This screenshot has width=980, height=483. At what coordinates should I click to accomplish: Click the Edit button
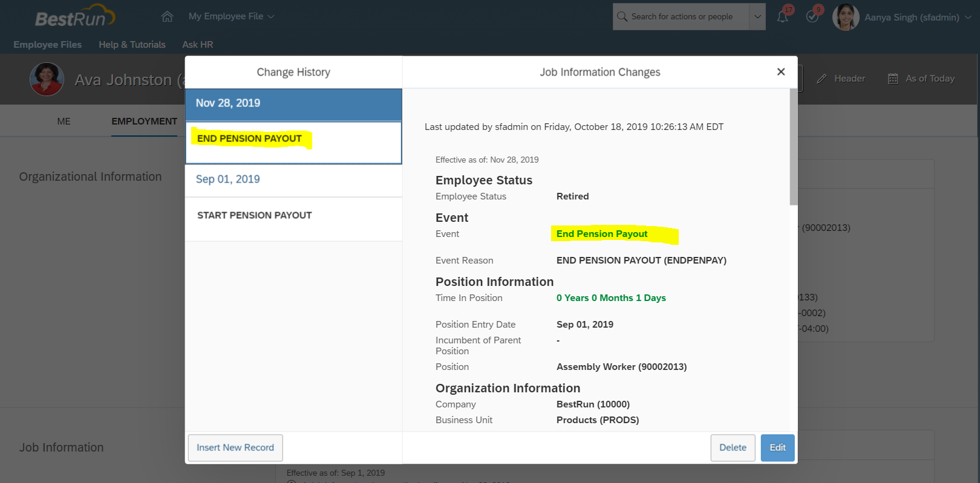(x=777, y=448)
